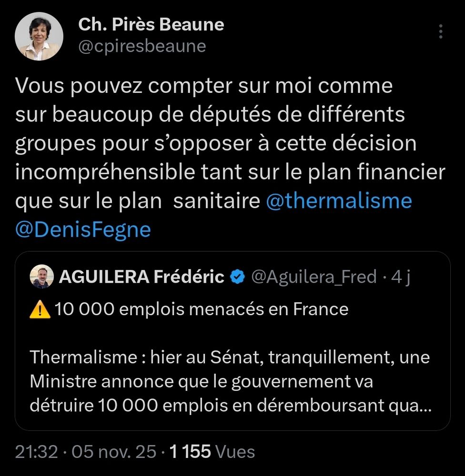
Task: Open the 1 155 Vues view count
Action: (x=212, y=451)
